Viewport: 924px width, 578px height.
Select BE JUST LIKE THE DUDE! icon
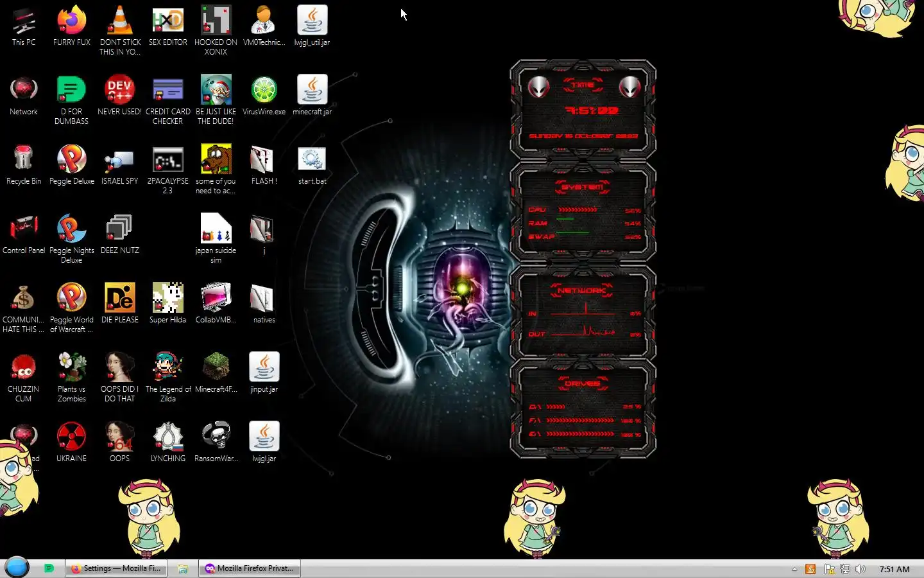click(216, 99)
